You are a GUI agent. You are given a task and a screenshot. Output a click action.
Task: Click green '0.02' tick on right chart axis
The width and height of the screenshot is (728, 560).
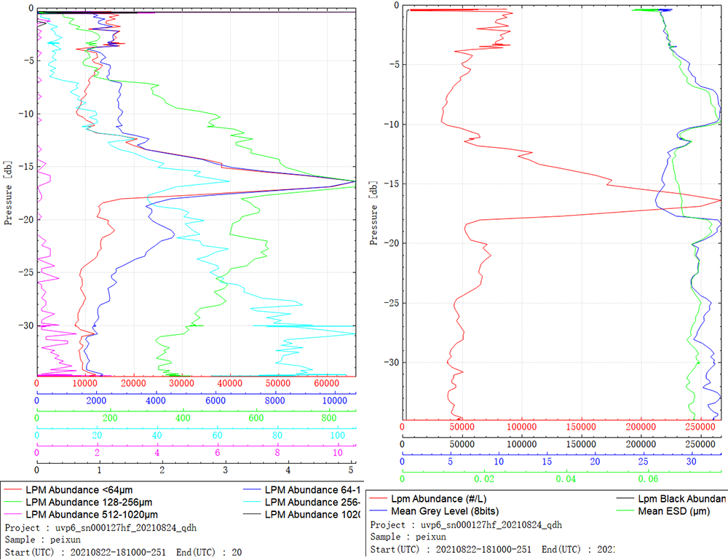coord(484,478)
